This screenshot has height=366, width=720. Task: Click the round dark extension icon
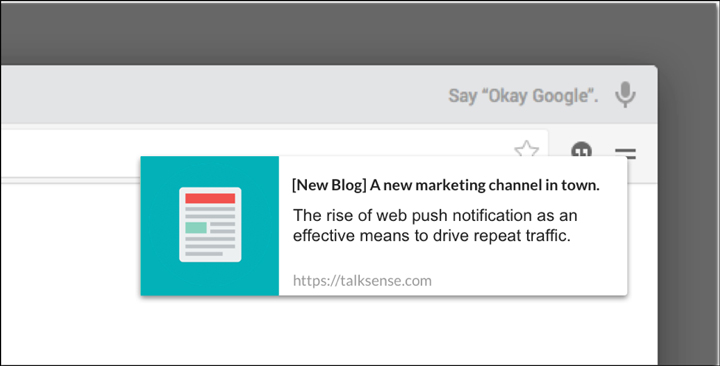[x=581, y=149]
